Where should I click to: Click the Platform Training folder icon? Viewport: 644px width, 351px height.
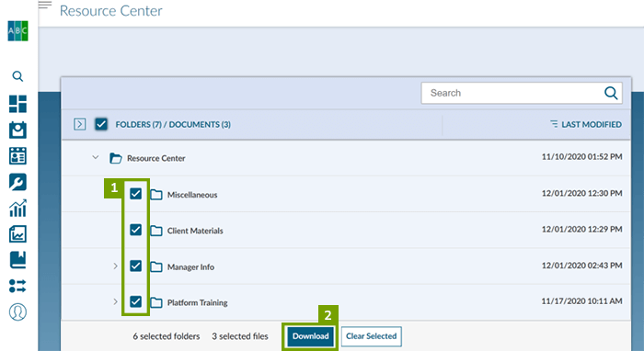click(156, 302)
